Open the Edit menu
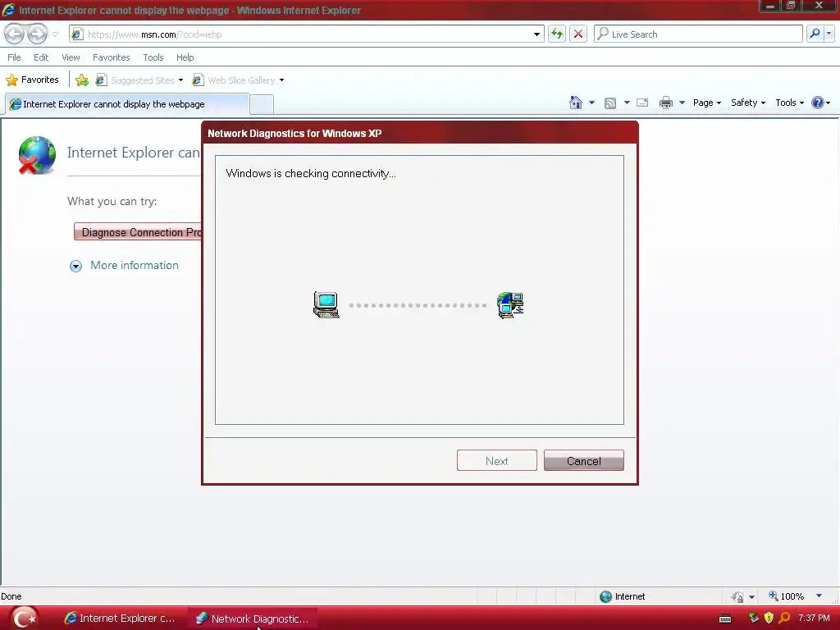Viewport: 840px width, 630px height. click(x=41, y=57)
